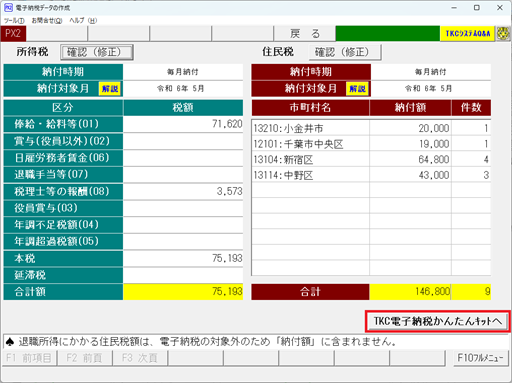
Task: Click the 19,000 payment amount cell
Action: point(410,144)
